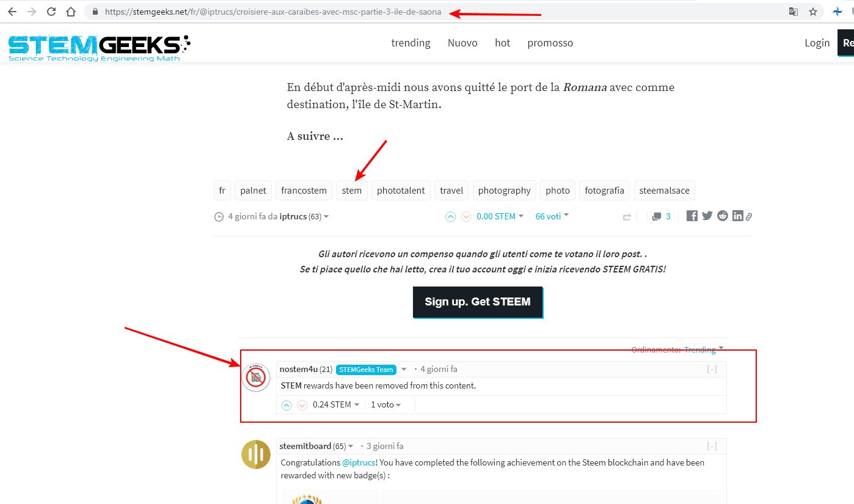Screen dimensions: 854x504
Task: Open the steemitboard avatar
Action: click(256, 455)
